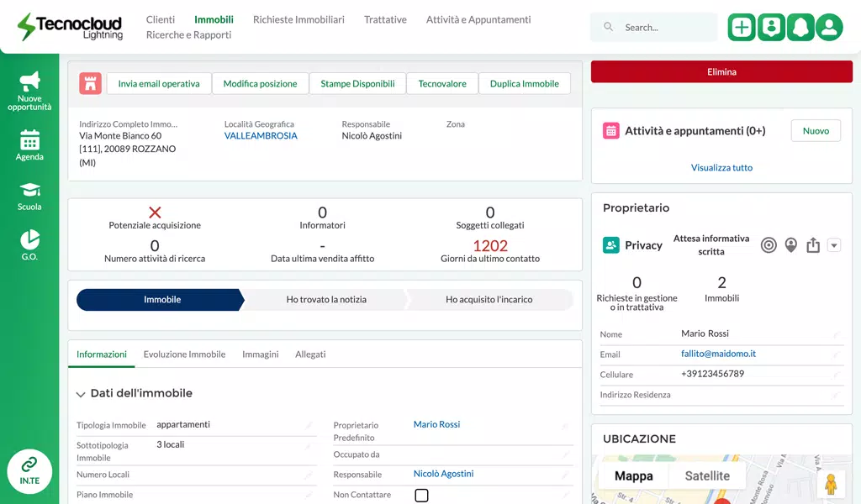Click the target circle icon in Proprietario
This screenshot has height=504, width=861.
pos(769,245)
